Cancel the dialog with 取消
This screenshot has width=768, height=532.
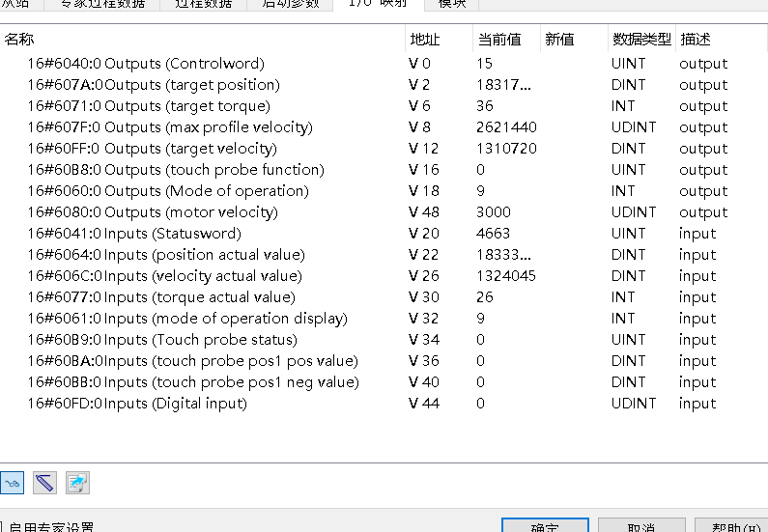(641, 525)
